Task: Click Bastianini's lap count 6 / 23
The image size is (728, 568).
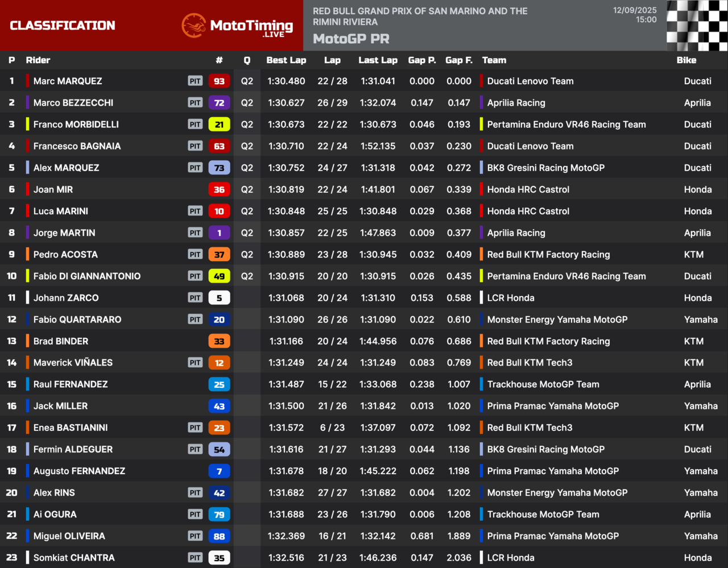Action: (x=332, y=428)
